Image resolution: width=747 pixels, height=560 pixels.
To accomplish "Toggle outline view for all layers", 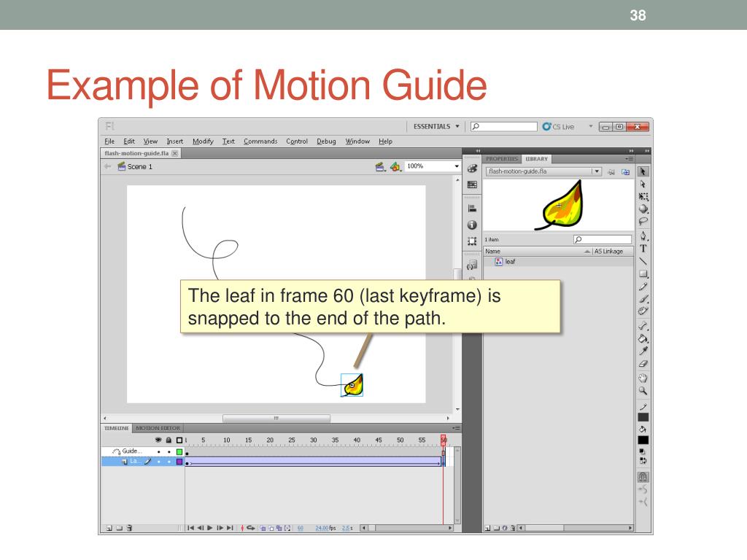I will coord(179,440).
